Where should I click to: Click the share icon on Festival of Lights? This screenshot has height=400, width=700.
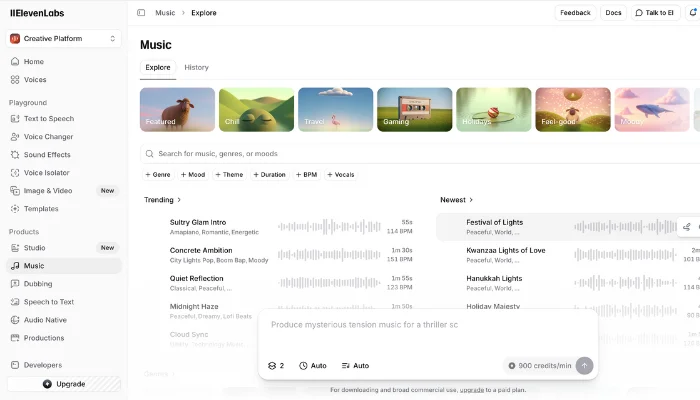(687, 227)
